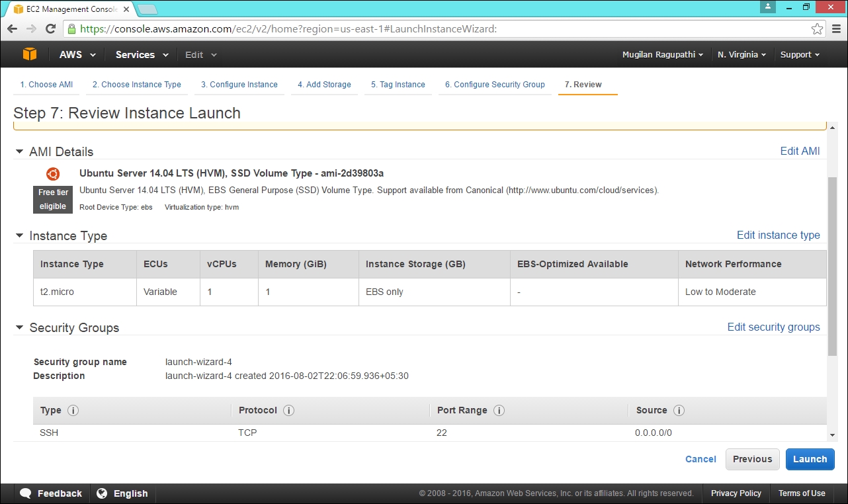This screenshot has width=848, height=504.
Task: Go to step 2 Choose Instance Type
Action: coord(137,85)
